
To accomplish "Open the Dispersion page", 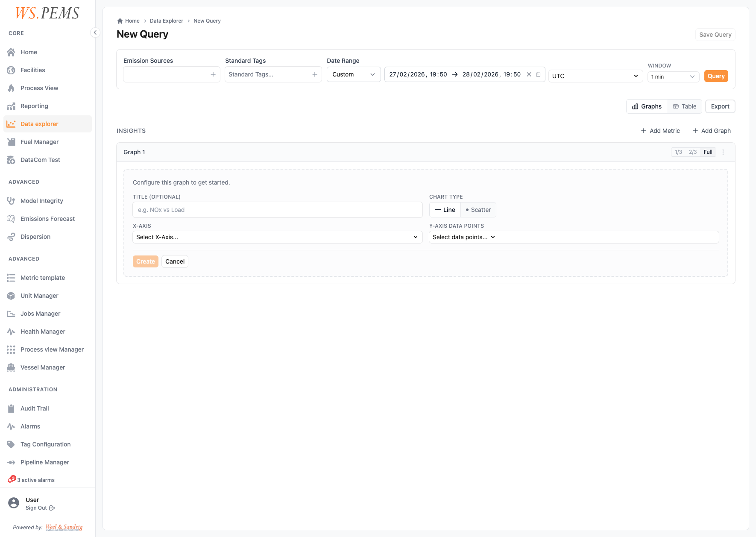I will point(47,237).
